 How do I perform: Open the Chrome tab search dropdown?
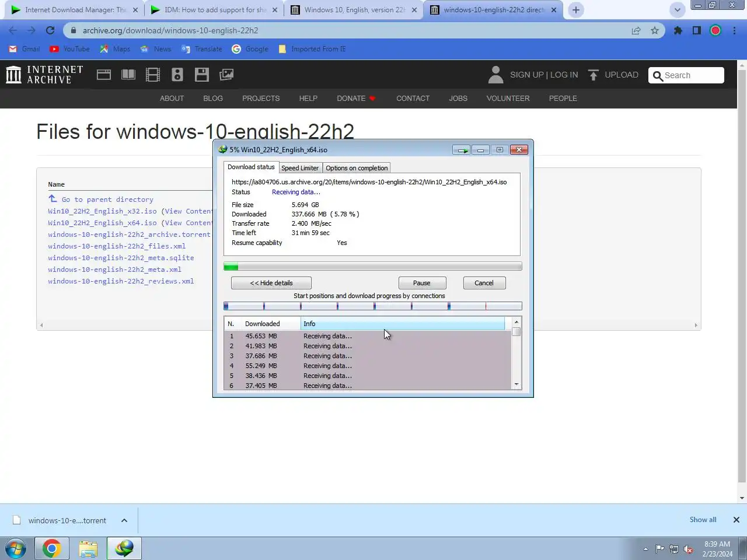click(x=677, y=10)
